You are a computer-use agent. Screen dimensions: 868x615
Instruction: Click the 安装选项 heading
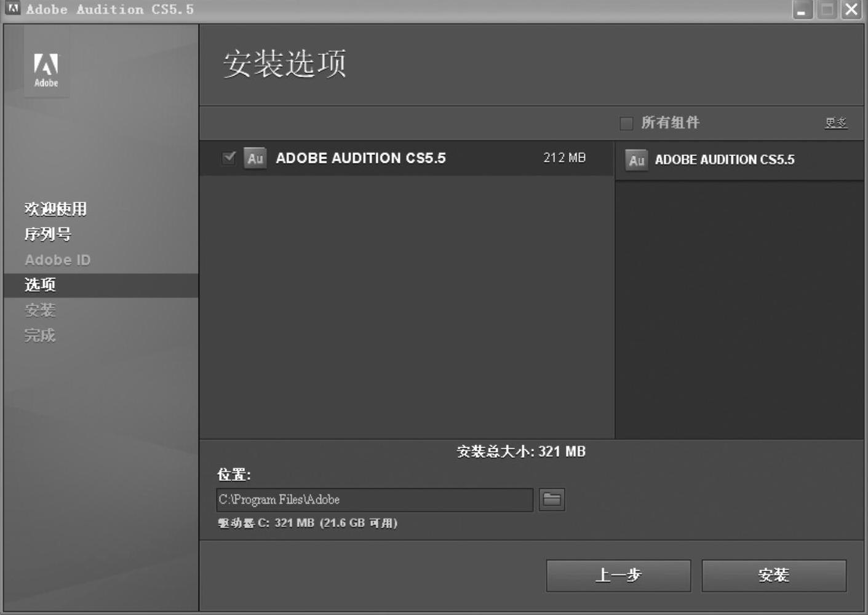coord(285,64)
